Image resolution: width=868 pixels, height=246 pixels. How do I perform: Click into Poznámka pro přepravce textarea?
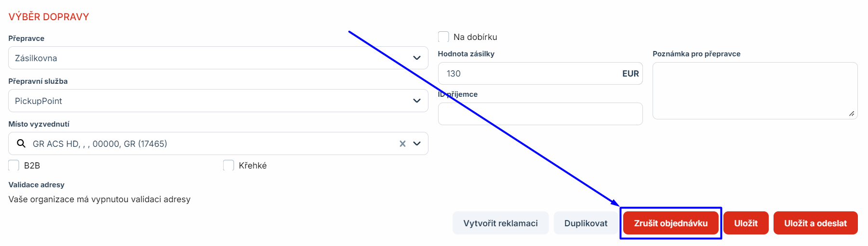pyautogui.click(x=754, y=90)
